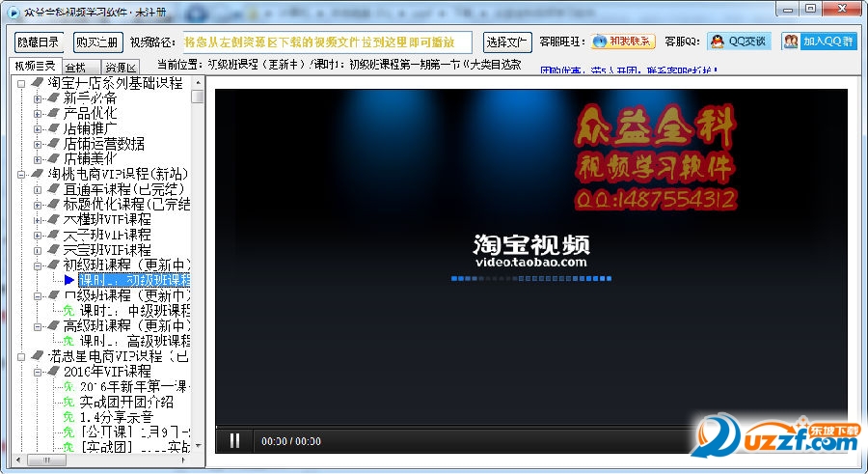Click the book icon beside 2016年VIP课程
The image size is (868, 474).
[53, 371]
